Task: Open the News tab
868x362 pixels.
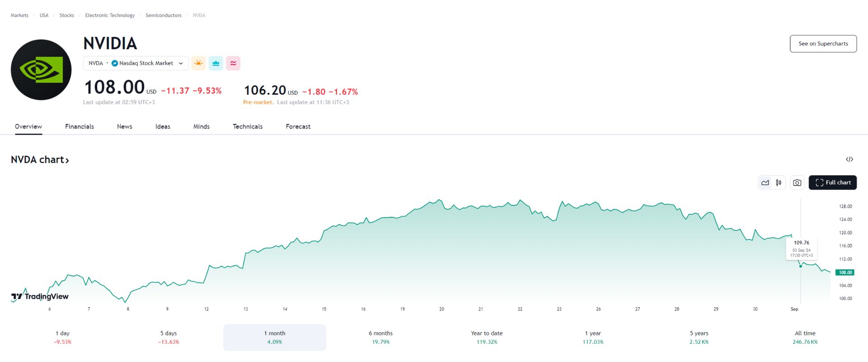Action: pos(125,127)
